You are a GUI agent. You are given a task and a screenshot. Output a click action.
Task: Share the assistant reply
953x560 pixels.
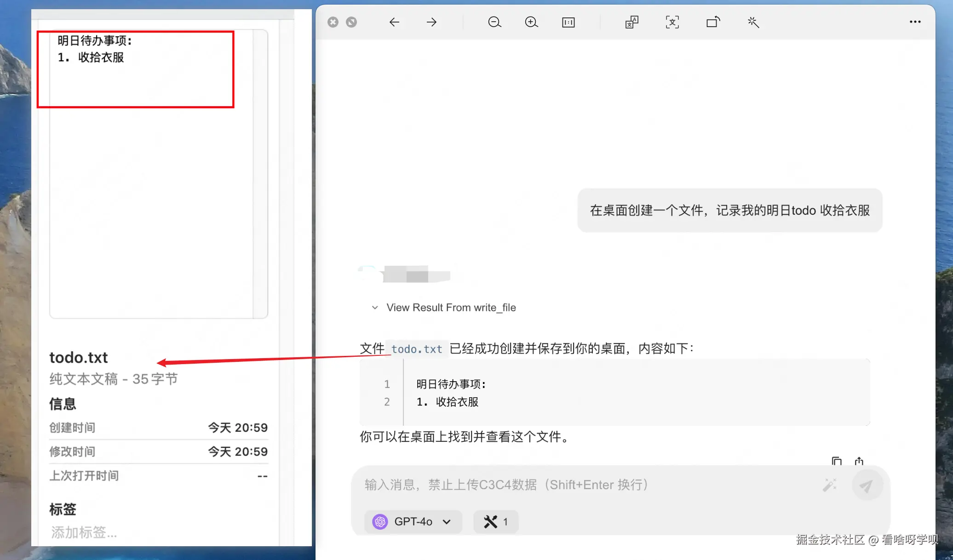pos(859,461)
